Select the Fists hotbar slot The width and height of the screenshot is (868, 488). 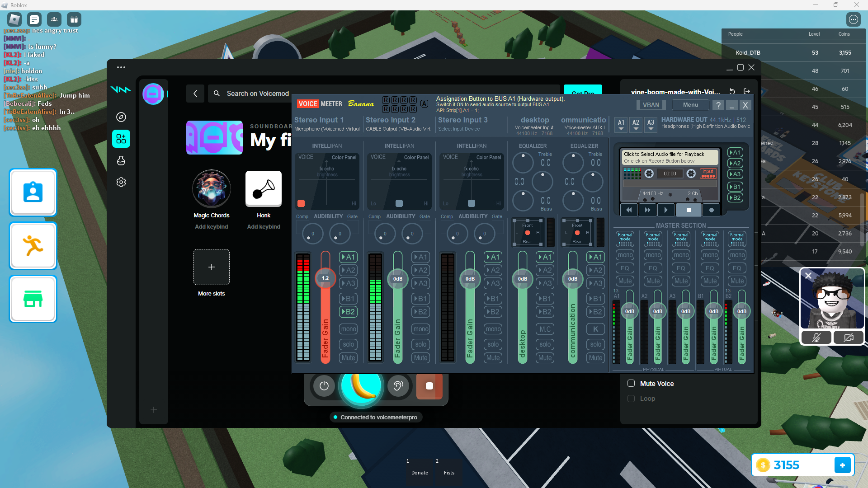449,473
